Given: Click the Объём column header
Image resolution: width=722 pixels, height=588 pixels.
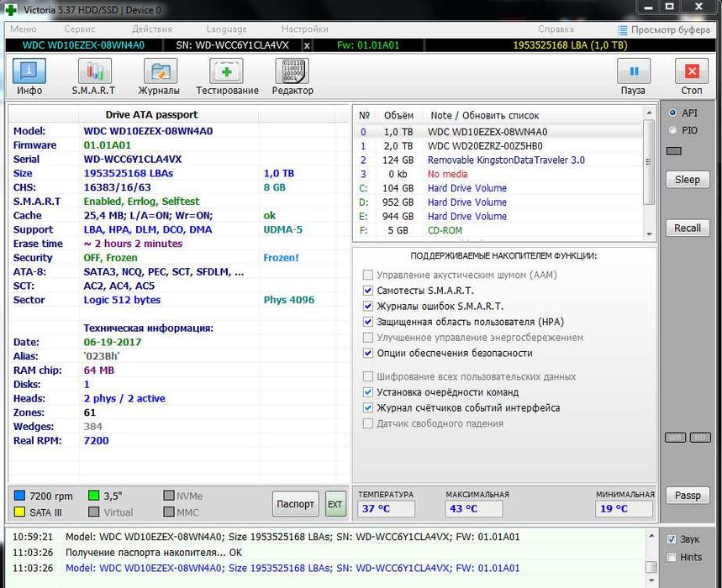Looking at the screenshot, I should pos(398,115).
